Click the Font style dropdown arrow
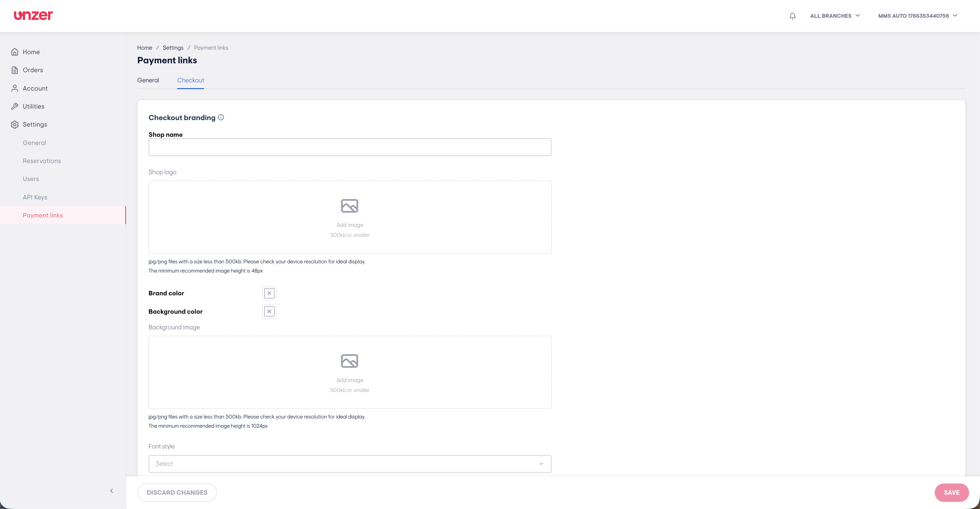This screenshot has height=509, width=980. [x=541, y=464]
